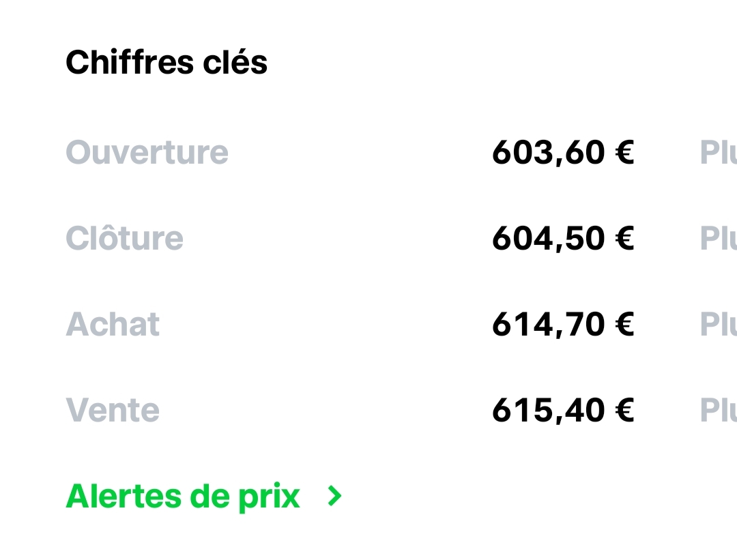Screen dimensions: 737x560
Task: Tap the truncated label right of Achat row
Action: point(718,324)
